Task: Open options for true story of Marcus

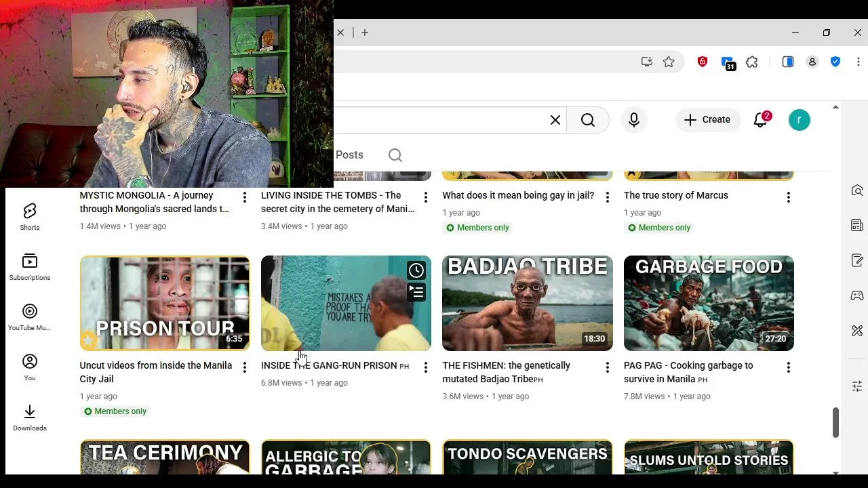Action: 788,197
